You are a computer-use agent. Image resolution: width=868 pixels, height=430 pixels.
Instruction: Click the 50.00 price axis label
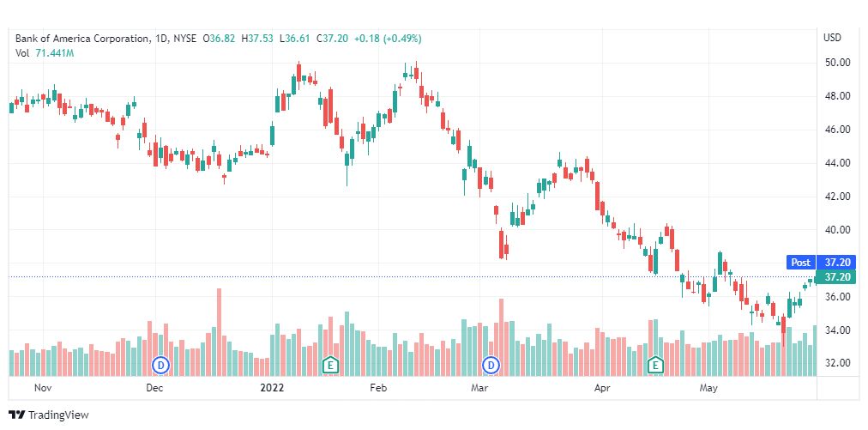coord(837,63)
